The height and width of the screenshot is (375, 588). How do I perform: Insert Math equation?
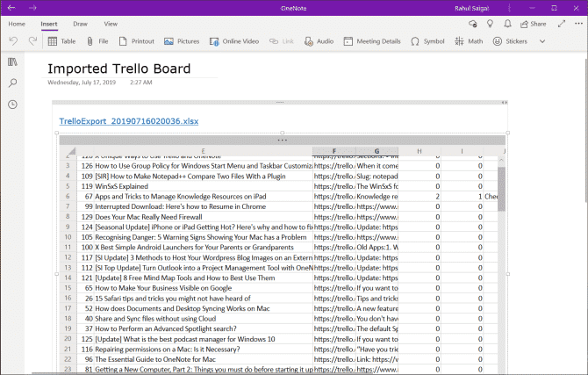tap(469, 41)
